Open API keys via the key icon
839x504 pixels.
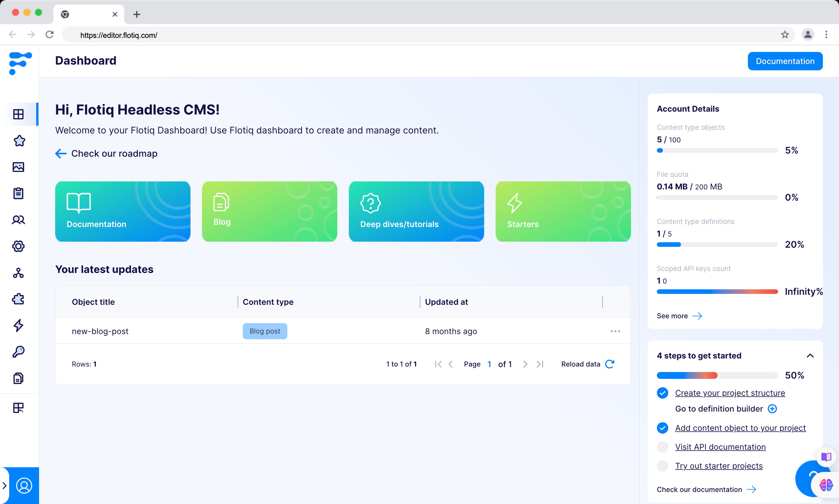click(x=19, y=352)
